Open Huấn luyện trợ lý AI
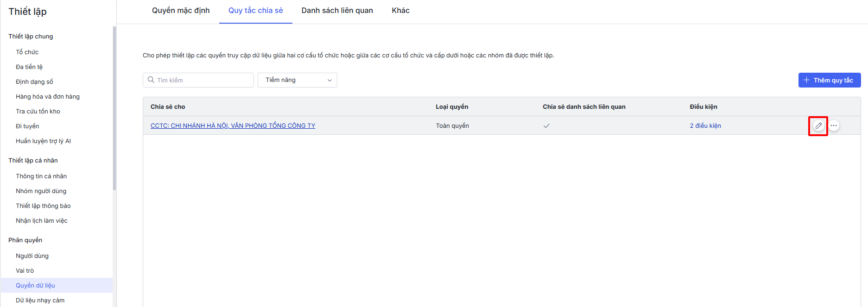The image size is (868, 307). coord(43,141)
